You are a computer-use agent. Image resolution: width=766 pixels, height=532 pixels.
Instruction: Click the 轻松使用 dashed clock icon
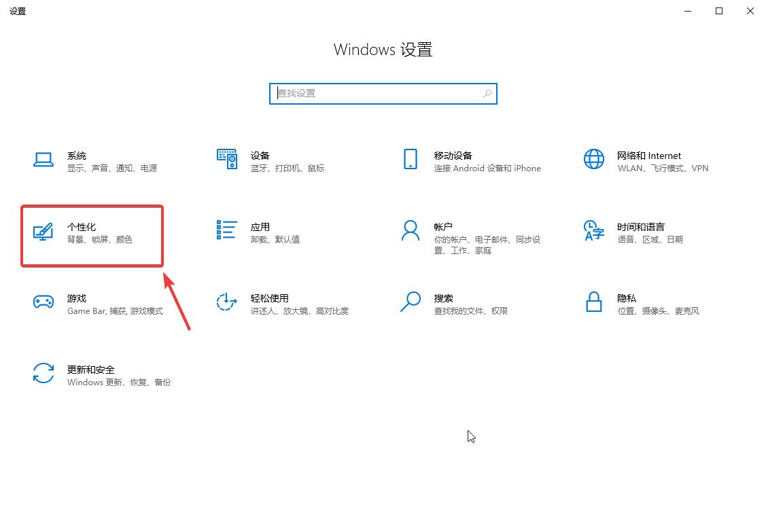click(227, 302)
